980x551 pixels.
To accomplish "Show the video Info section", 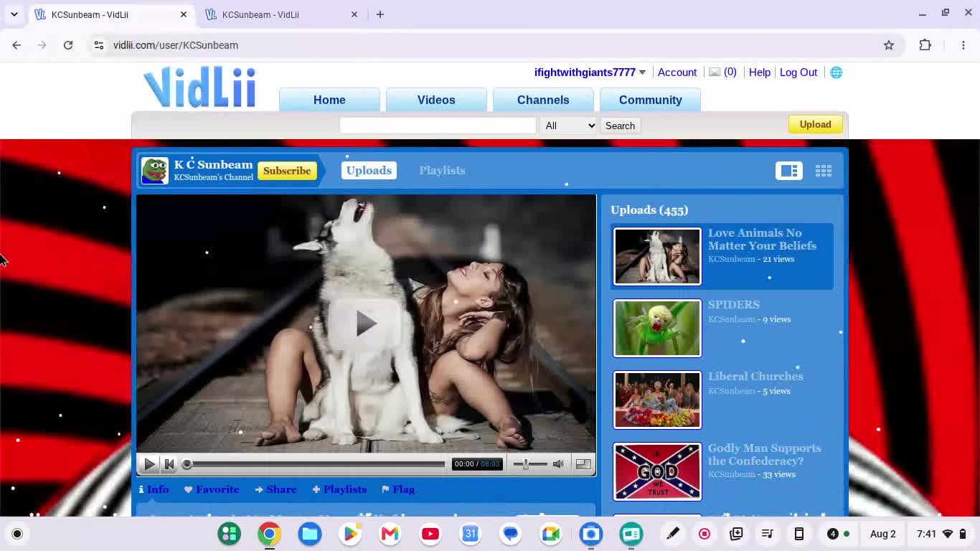I will [154, 489].
